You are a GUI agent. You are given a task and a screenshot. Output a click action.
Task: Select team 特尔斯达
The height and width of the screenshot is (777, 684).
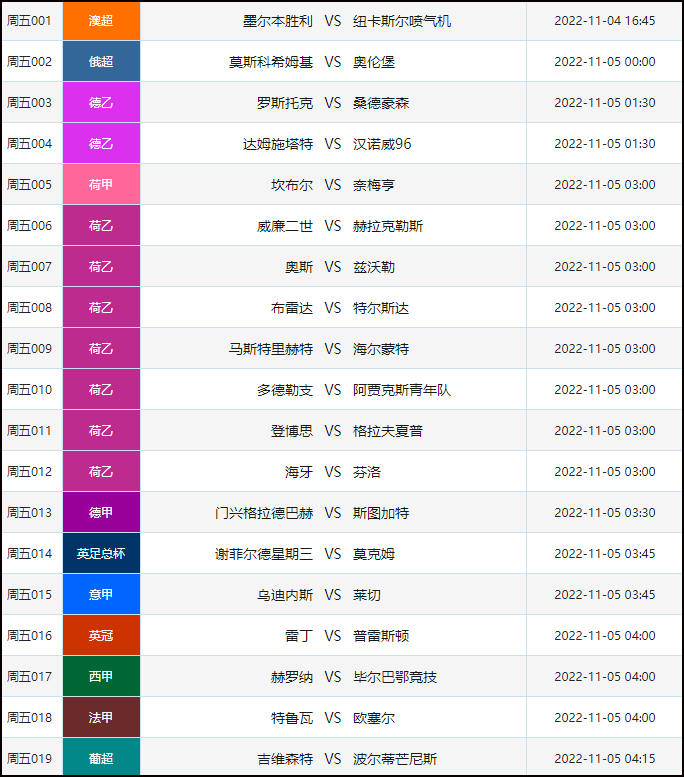[x=381, y=308]
